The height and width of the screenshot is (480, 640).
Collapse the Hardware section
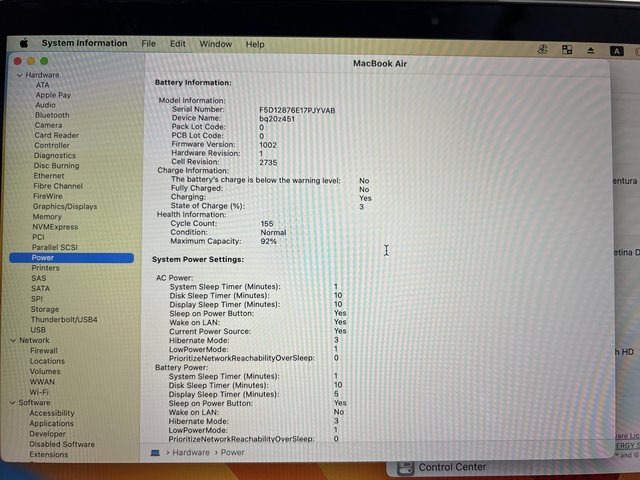(x=20, y=75)
